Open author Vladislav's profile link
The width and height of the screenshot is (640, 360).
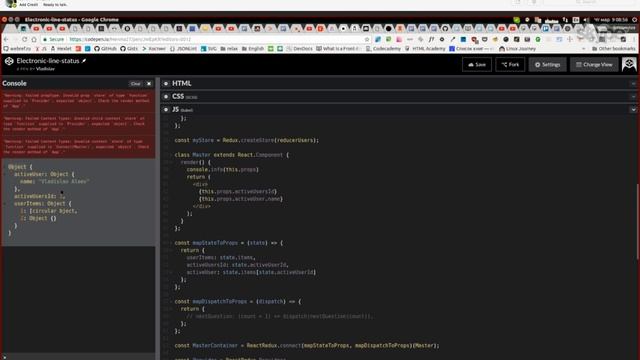point(45,69)
